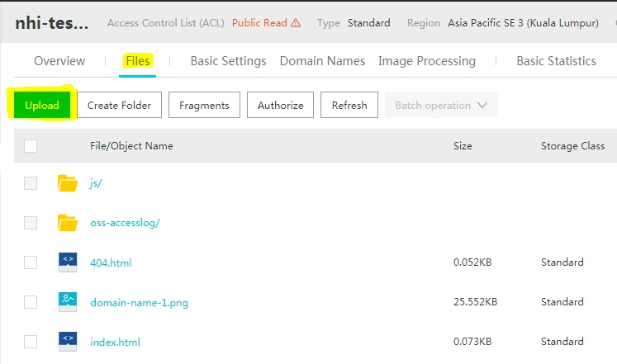Click the js/ folder icon
Viewport: 617px width, 364px height.
67,183
